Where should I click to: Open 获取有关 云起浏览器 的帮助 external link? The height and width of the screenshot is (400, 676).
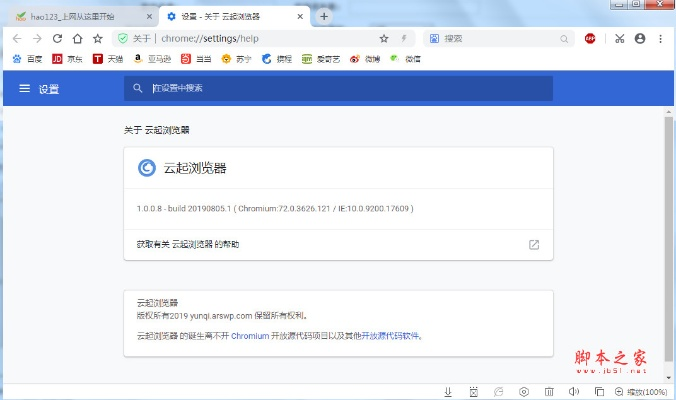tap(534, 244)
